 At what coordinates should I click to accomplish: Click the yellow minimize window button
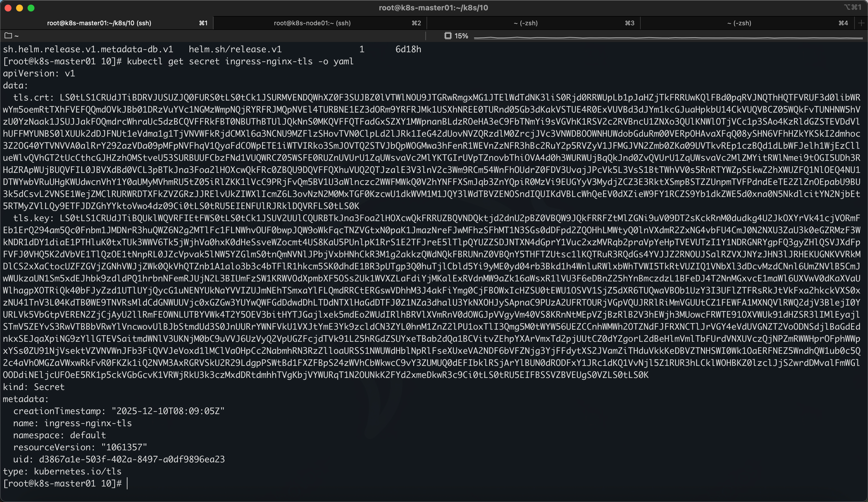pyautogui.click(x=20, y=8)
